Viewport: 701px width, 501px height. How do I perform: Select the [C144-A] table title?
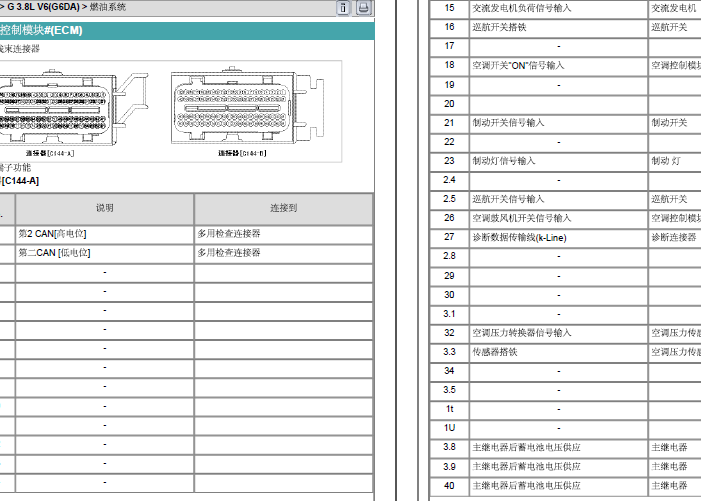(x=20, y=181)
